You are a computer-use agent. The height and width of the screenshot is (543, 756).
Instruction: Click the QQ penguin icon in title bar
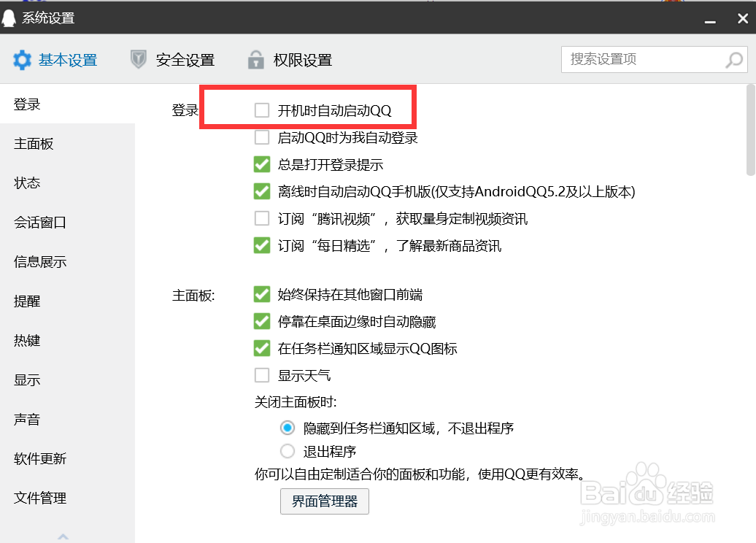pos(8,18)
